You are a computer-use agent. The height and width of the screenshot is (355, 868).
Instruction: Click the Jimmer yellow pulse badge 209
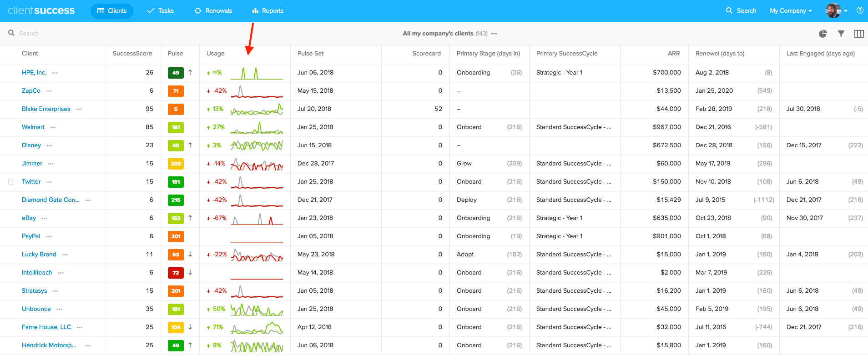pos(176,164)
